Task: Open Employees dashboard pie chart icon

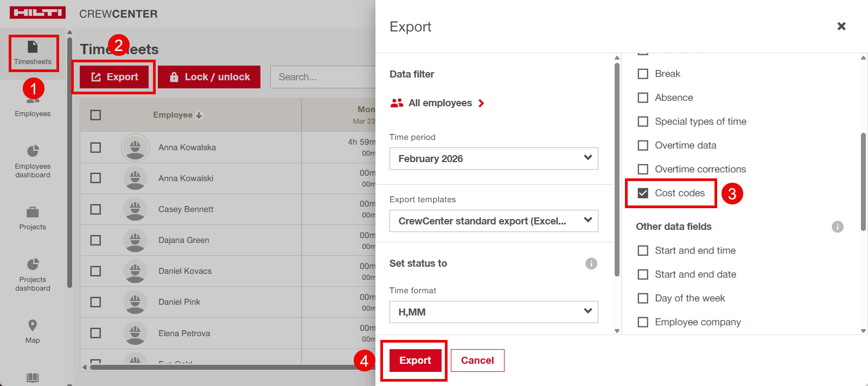Action: click(x=33, y=151)
